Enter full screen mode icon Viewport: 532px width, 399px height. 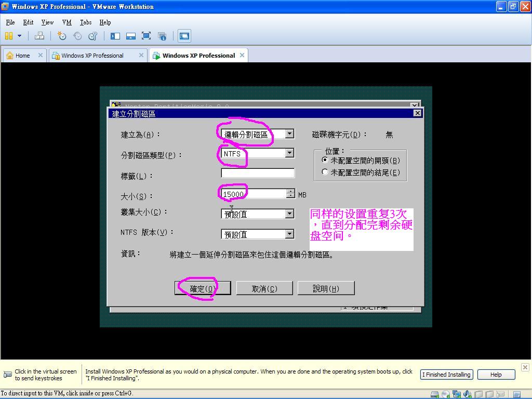point(146,36)
